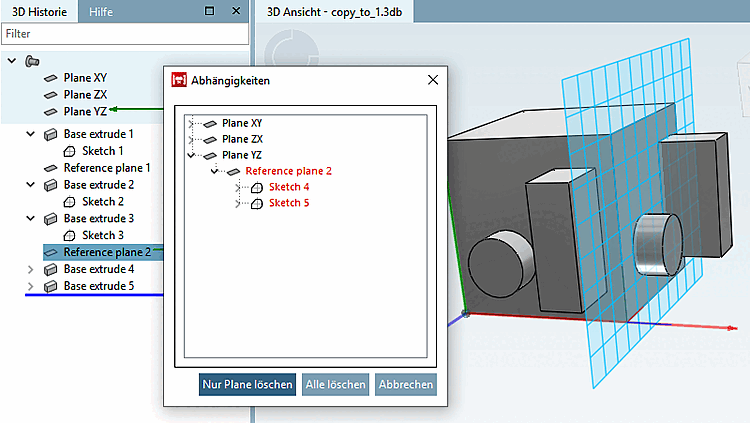This screenshot has width=750, height=423.
Task: Click the Plane ZX icon in Abhängigkeiten dialog
Action: (x=210, y=140)
